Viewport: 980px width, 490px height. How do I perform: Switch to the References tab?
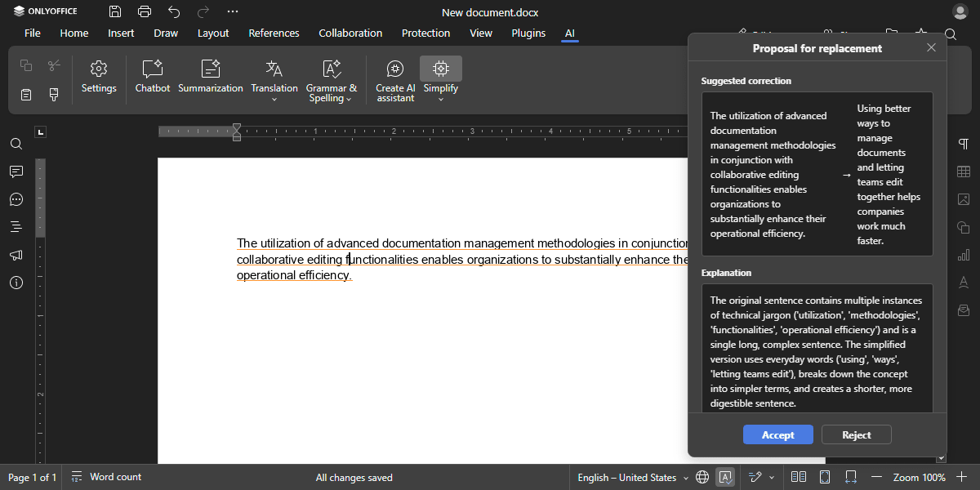pyautogui.click(x=274, y=33)
